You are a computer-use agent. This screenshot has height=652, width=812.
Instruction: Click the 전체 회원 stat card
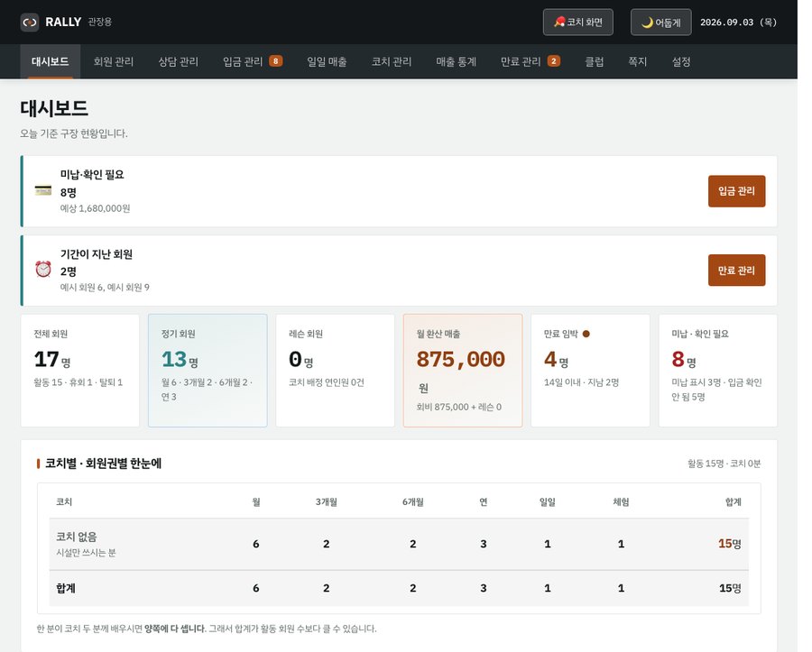80,371
